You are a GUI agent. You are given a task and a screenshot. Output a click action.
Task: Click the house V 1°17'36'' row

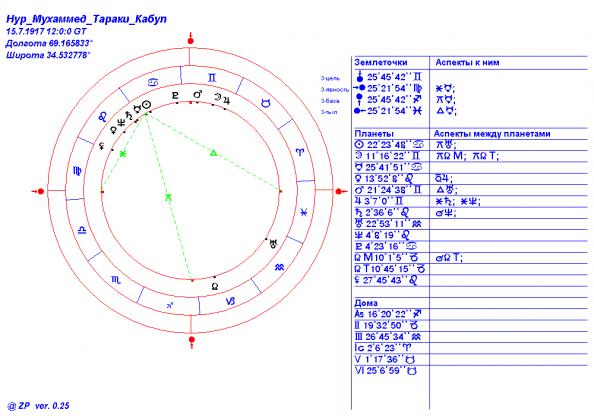pyautogui.click(x=385, y=360)
